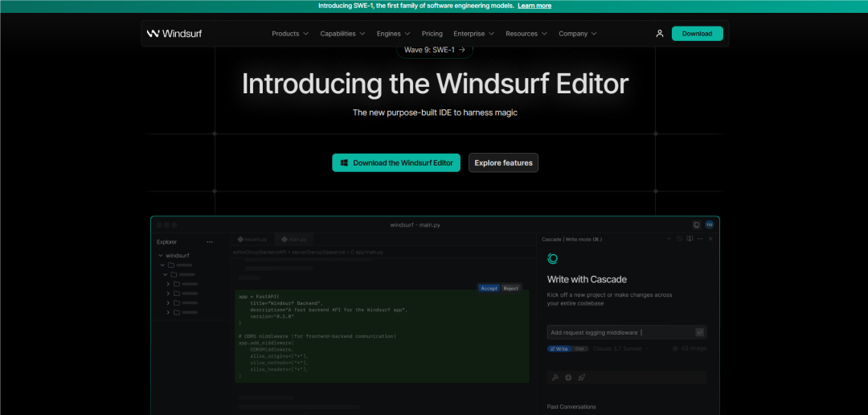Click the Windsurf logo in navbar
The width and height of the screenshot is (868, 415).
[x=174, y=33]
